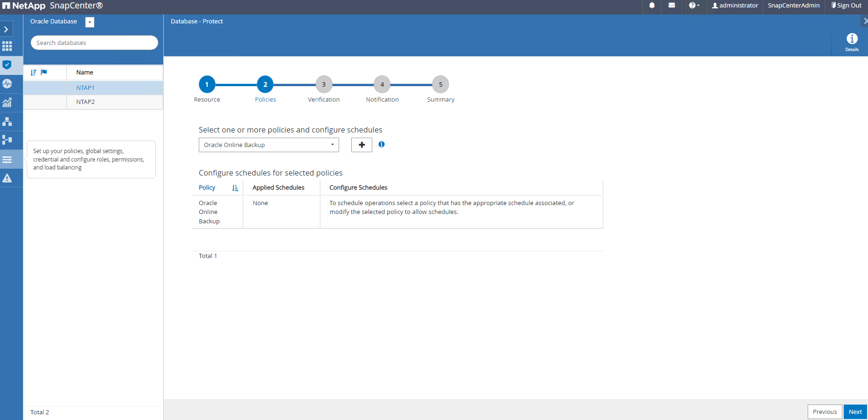This screenshot has width=868, height=420.
Task: Open the Oracle Online Backup policy dropdown
Action: [269, 145]
